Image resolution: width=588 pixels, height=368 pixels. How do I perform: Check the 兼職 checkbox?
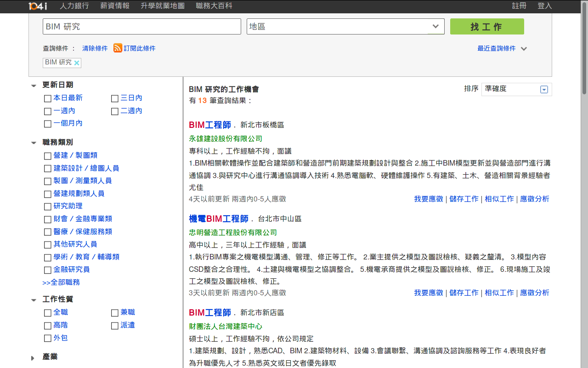[x=115, y=313]
